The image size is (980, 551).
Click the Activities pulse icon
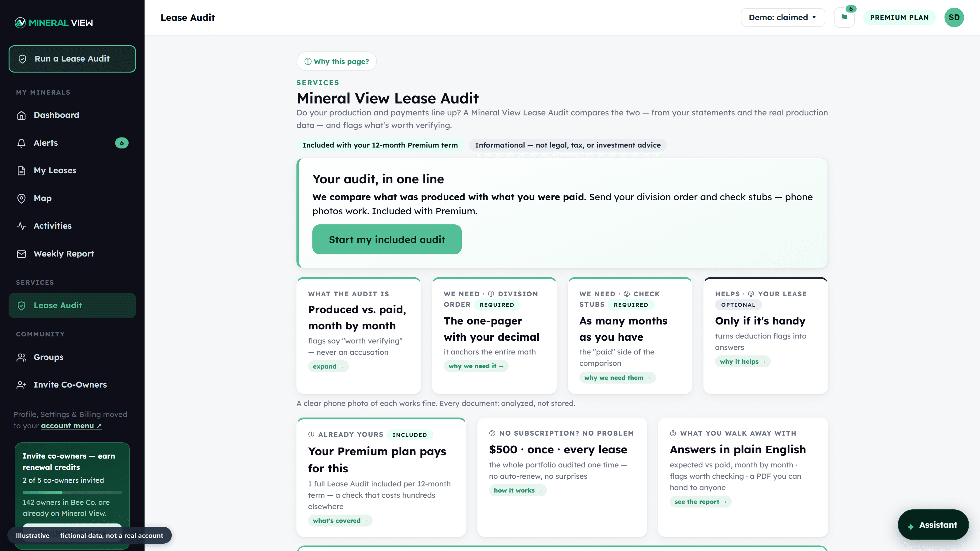tap(21, 226)
